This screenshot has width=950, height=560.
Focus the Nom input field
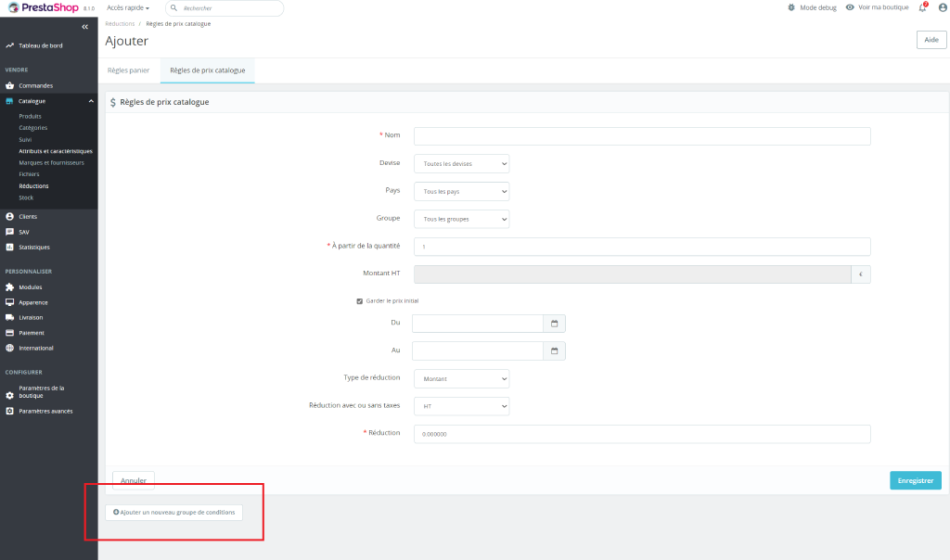[642, 136]
